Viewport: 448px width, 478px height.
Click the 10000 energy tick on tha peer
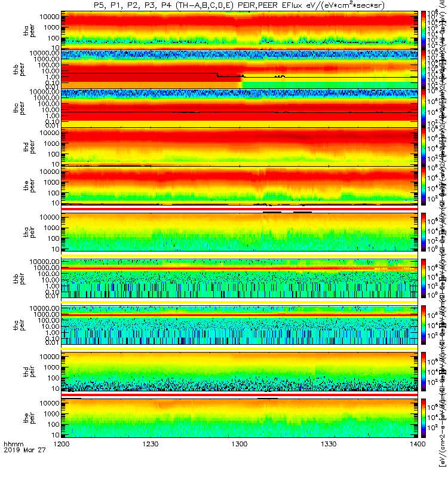pos(50,17)
